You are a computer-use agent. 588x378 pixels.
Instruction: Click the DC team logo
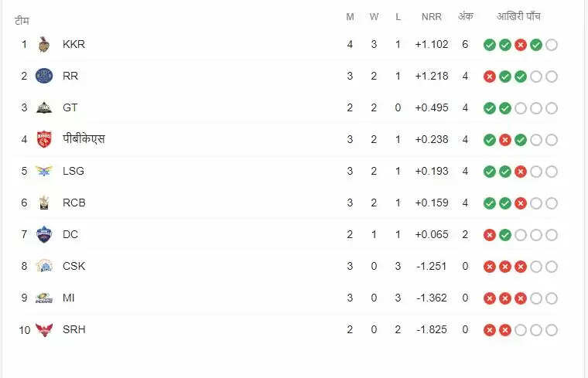click(x=44, y=234)
